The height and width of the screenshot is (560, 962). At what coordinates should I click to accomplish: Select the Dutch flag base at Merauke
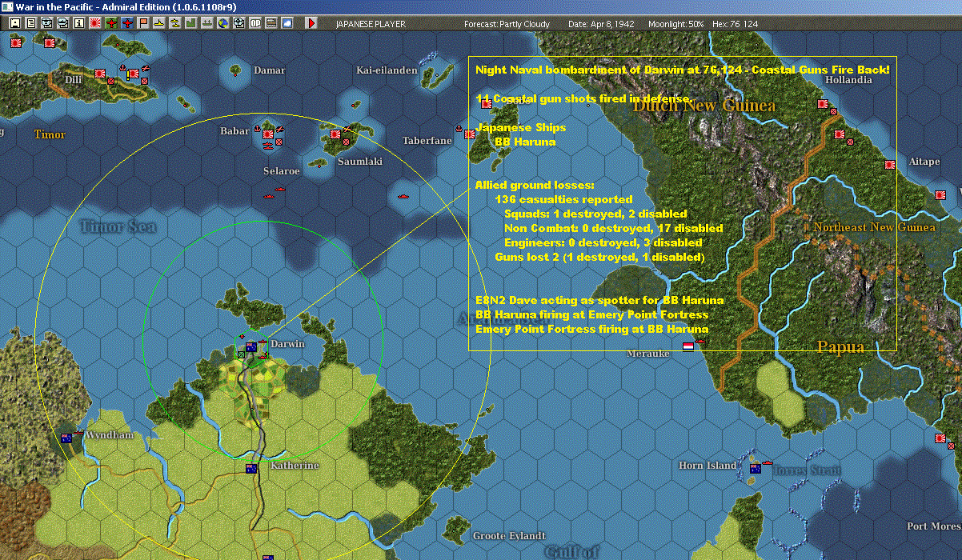coord(687,346)
